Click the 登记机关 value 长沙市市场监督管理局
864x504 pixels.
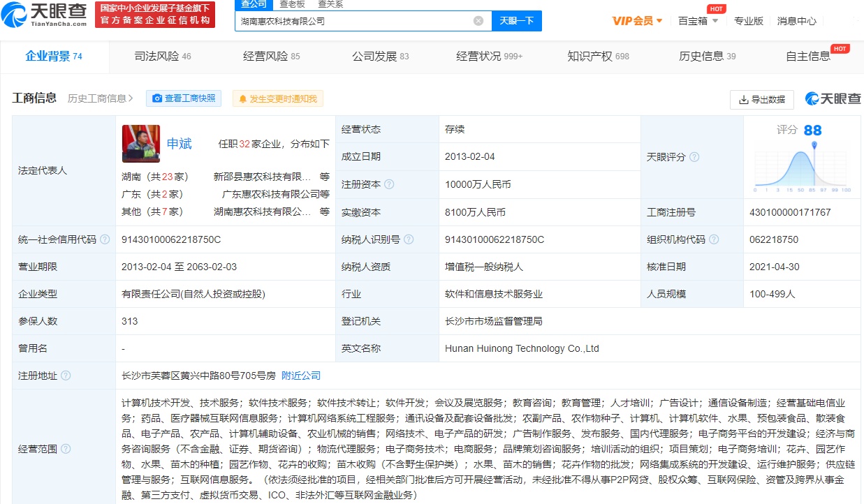(494, 322)
